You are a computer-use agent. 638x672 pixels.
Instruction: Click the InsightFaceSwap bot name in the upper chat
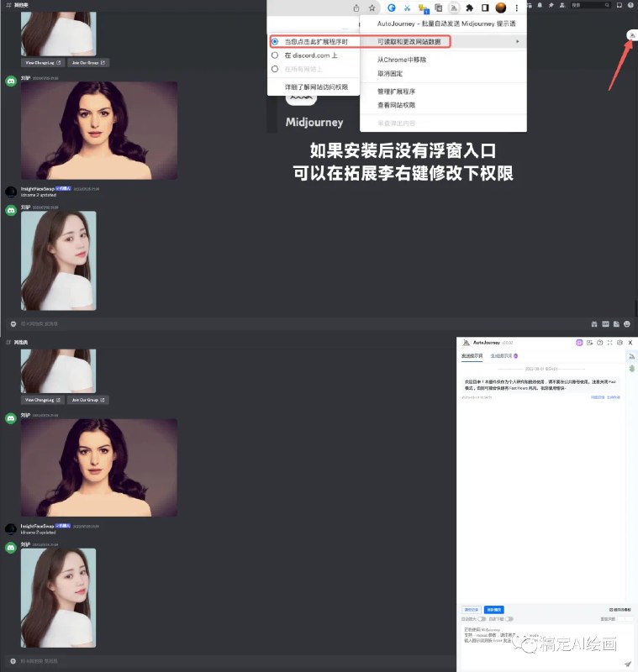pyautogui.click(x=38, y=188)
